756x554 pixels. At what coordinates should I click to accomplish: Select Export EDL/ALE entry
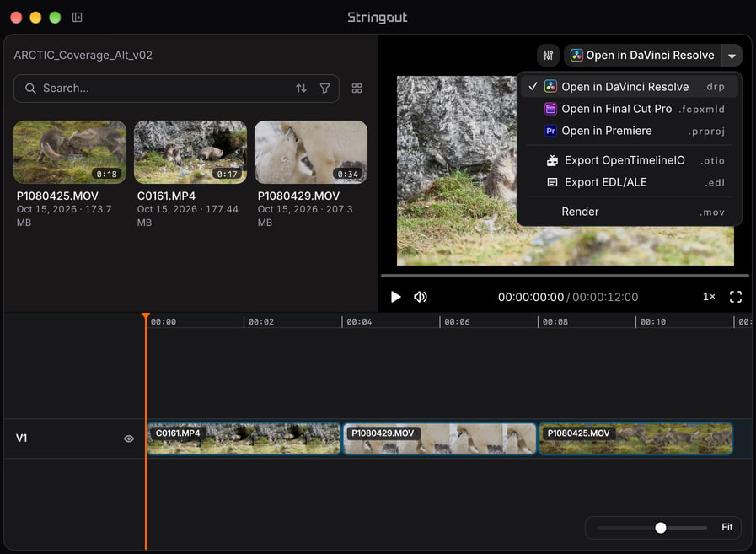pyautogui.click(x=629, y=182)
